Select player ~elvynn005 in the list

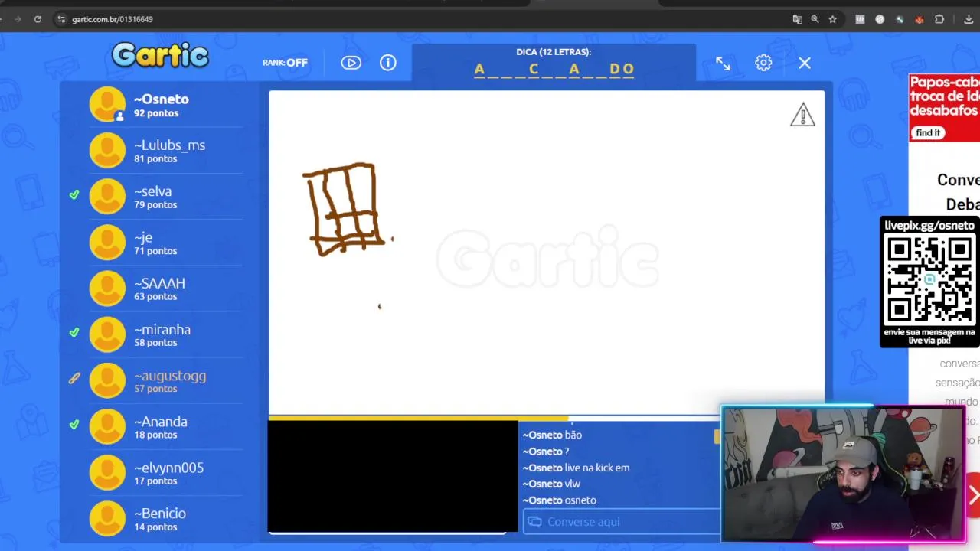click(166, 473)
